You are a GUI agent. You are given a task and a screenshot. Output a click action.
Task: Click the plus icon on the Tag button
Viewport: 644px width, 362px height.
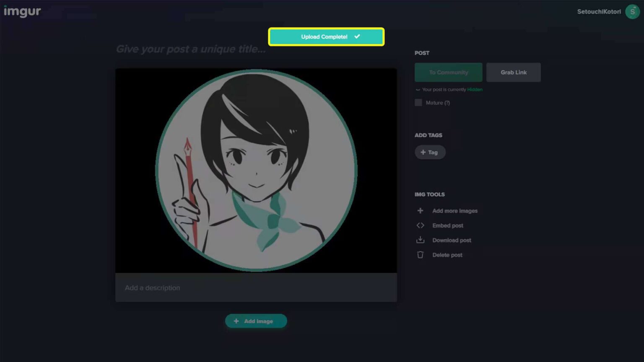pos(423,152)
